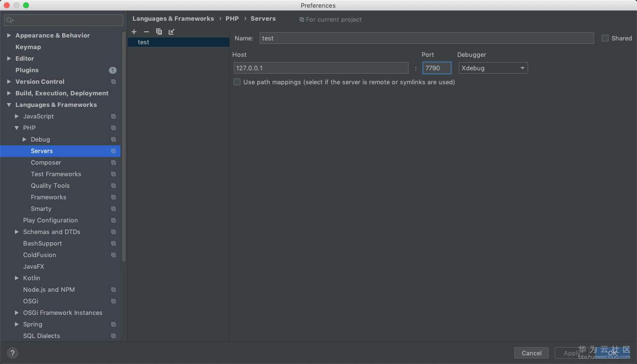Click the project-level icon beside Quality Tools
637x364 pixels.
[113, 186]
